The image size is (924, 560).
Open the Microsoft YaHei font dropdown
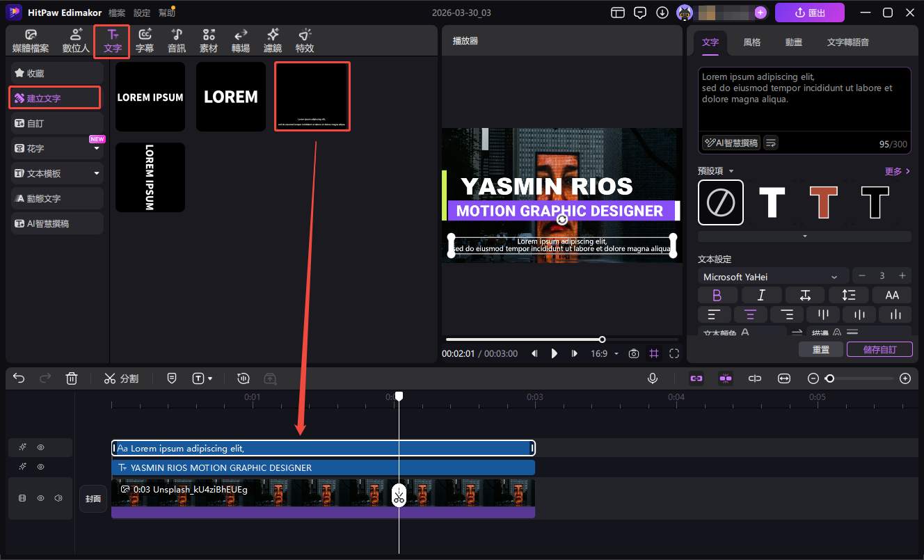pos(772,276)
